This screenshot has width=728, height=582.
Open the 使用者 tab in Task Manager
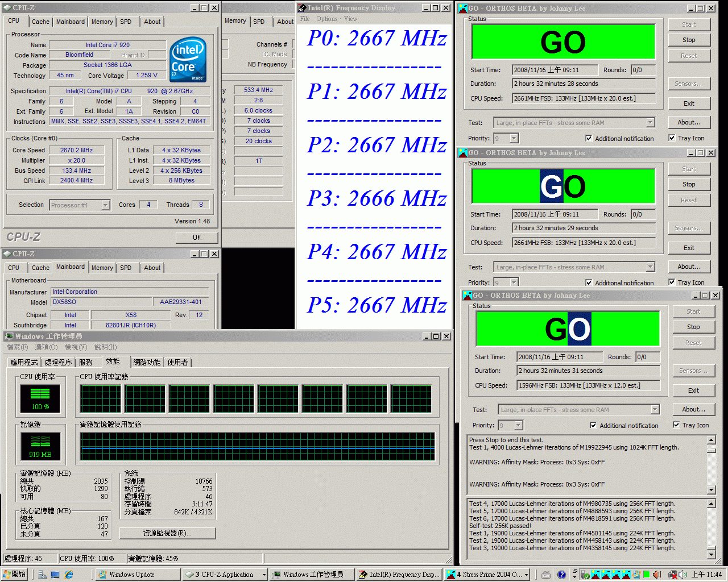177,362
